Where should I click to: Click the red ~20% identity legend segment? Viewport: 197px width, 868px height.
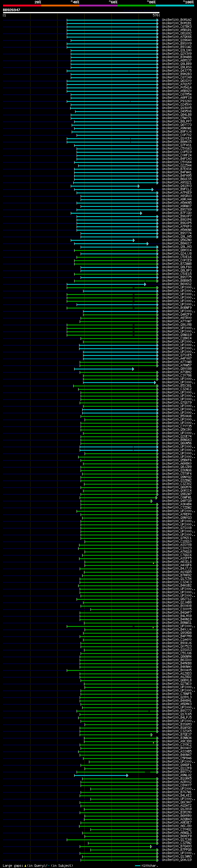22,6
